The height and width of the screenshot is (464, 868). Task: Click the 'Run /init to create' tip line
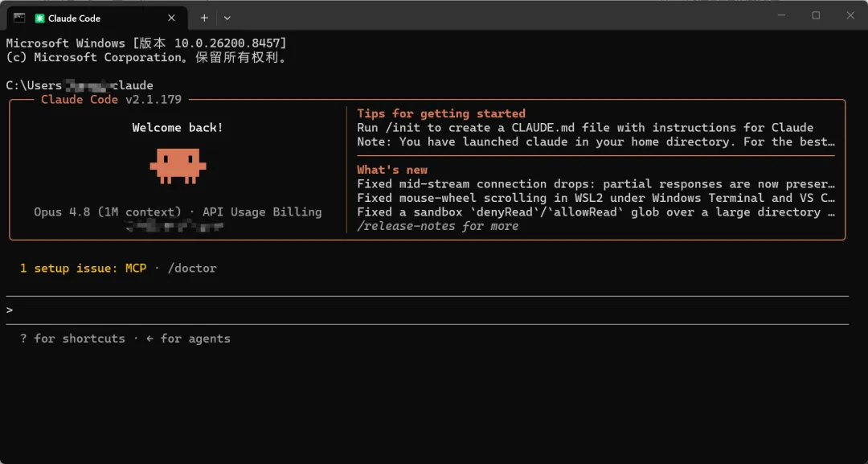[x=585, y=128]
